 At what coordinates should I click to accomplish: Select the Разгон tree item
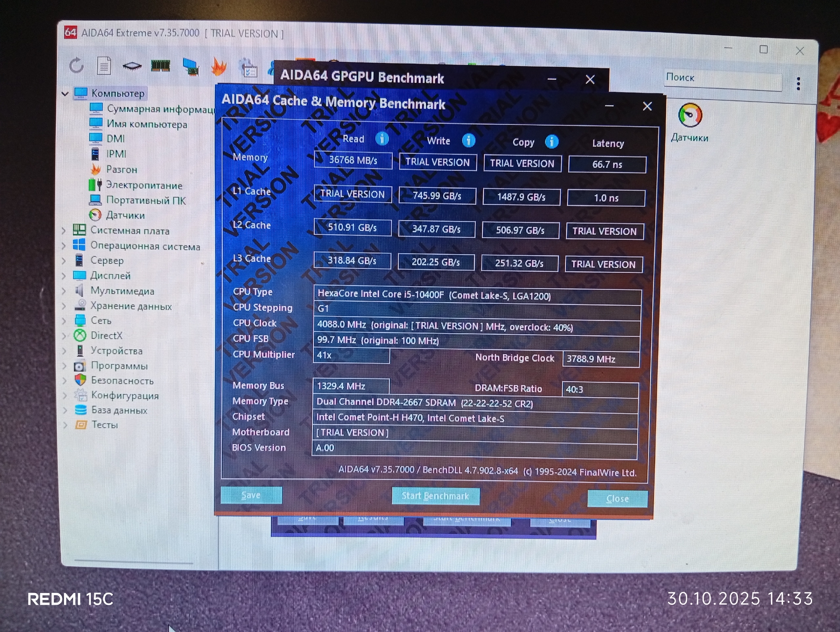coord(121,169)
